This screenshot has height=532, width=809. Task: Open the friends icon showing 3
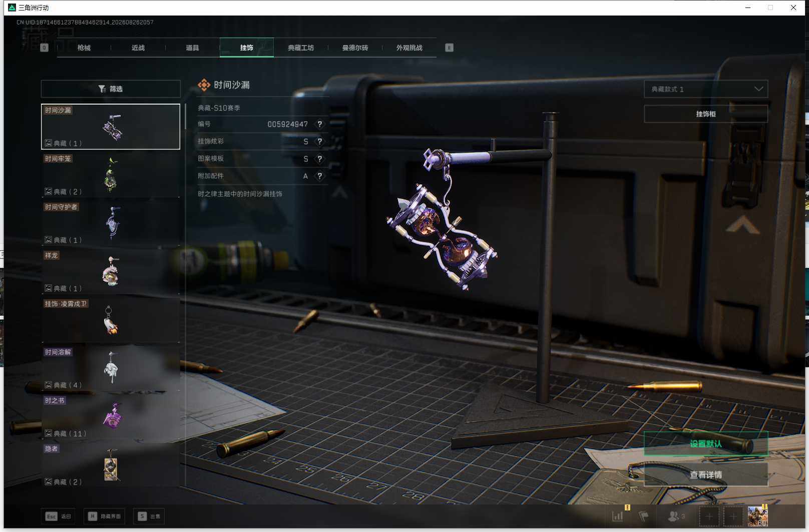click(676, 516)
